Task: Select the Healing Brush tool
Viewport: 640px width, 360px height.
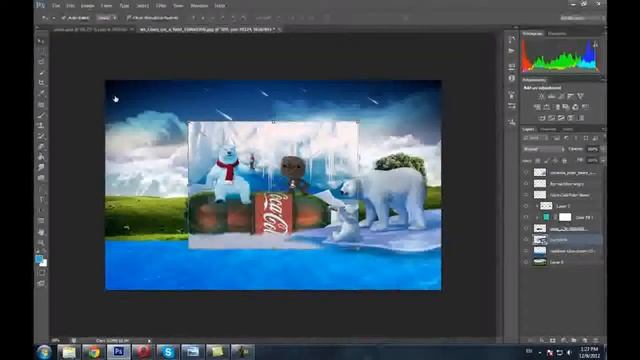Action: click(41, 104)
